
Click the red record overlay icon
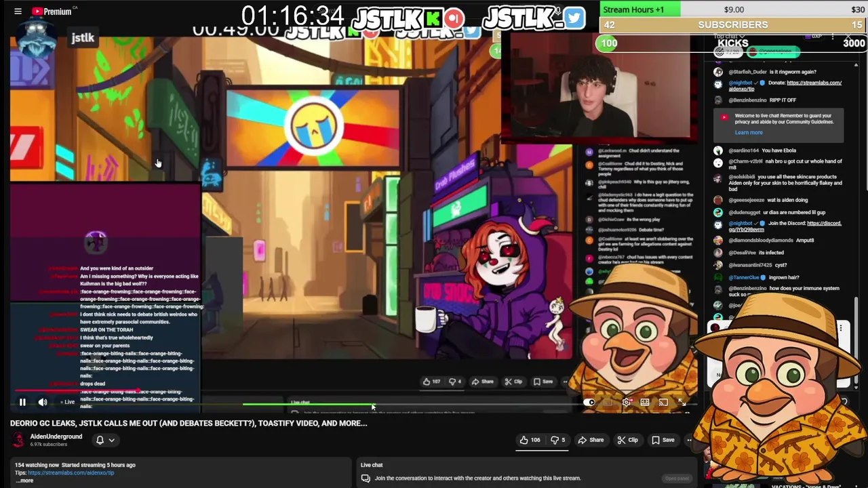[x=454, y=18]
